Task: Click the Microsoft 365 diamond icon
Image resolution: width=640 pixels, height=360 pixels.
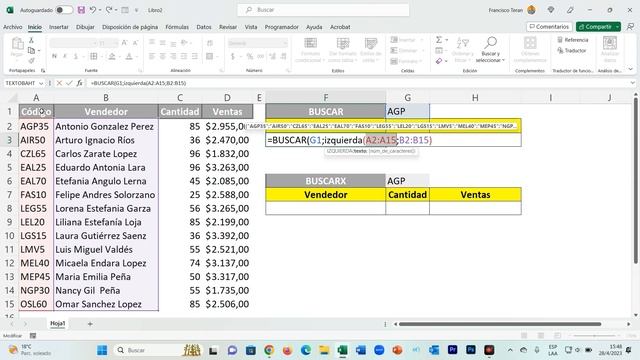Action: (x=551, y=10)
